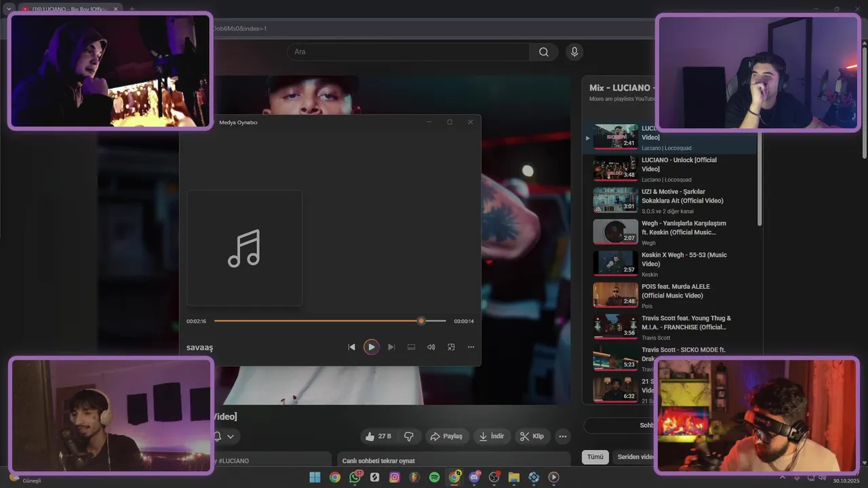Open File Explorer from the taskbar
This screenshot has height=488, width=868.
point(513,477)
